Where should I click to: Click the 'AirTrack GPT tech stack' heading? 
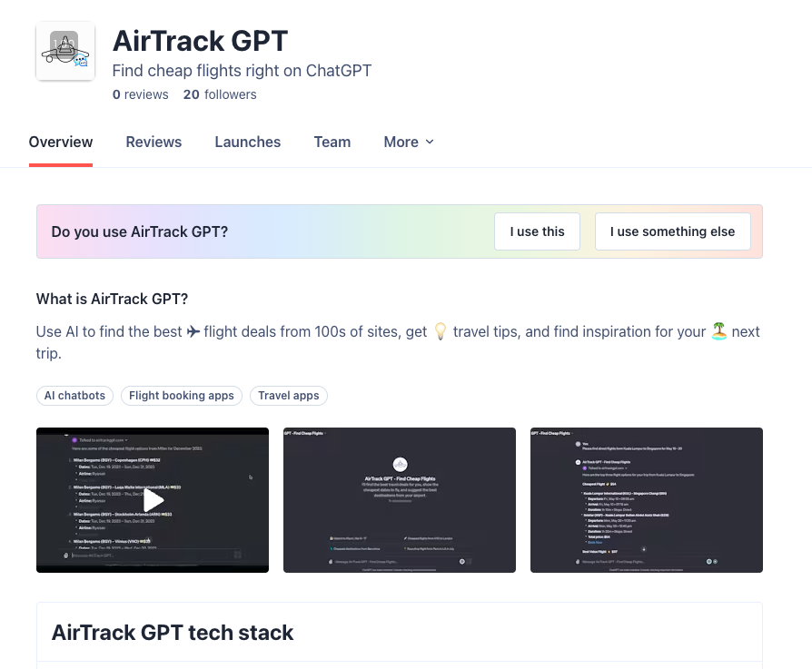[173, 633]
